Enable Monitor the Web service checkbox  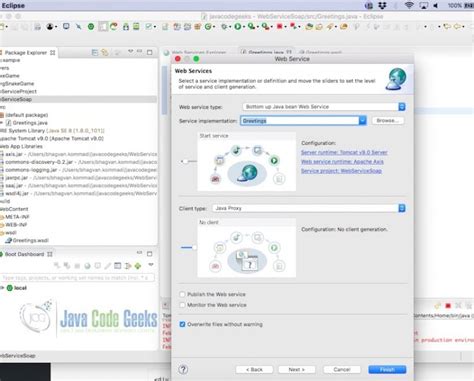(x=182, y=305)
